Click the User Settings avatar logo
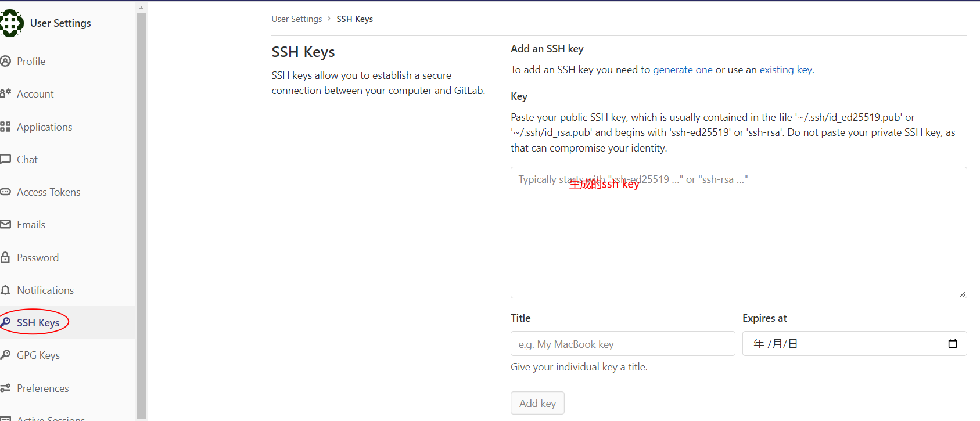Screen dimensions: 980x421 click(12, 23)
